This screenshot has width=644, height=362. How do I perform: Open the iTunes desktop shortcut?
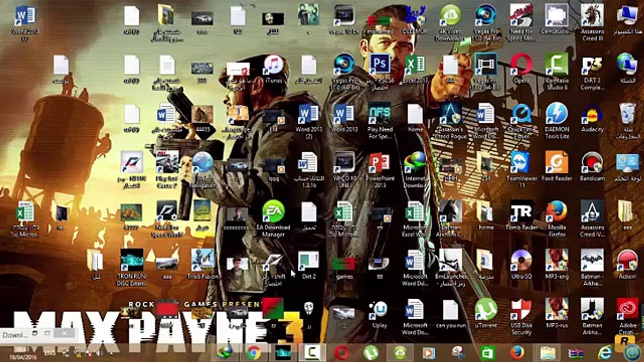point(273,69)
